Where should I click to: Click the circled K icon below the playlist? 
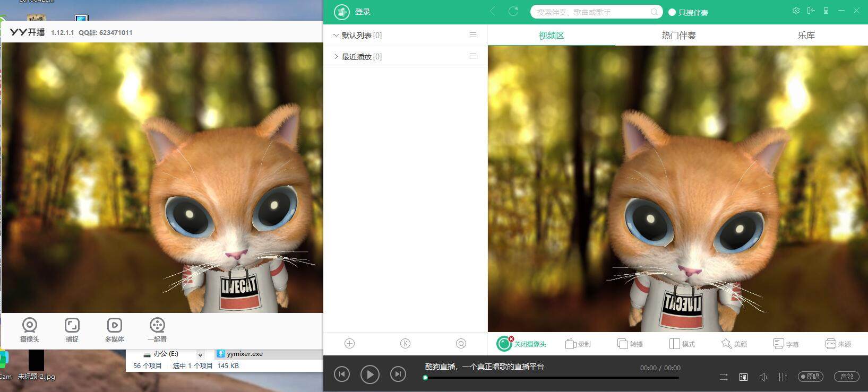pos(405,344)
